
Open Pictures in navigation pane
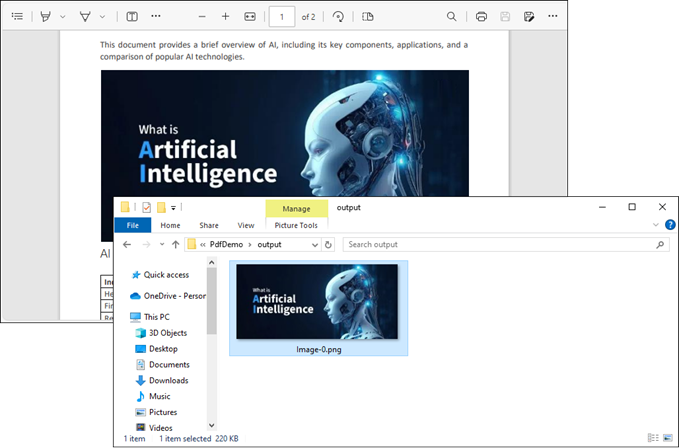pos(156,412)
